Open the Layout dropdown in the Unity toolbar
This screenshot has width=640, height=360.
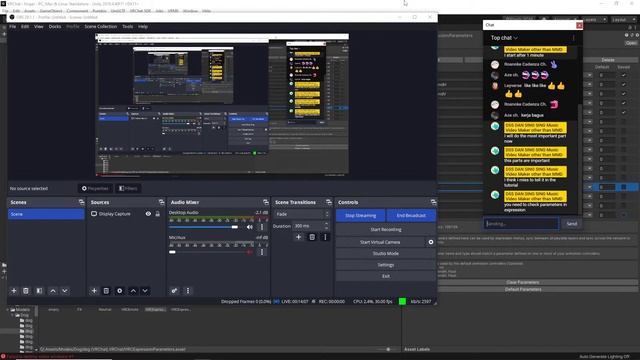click(623, 20)
